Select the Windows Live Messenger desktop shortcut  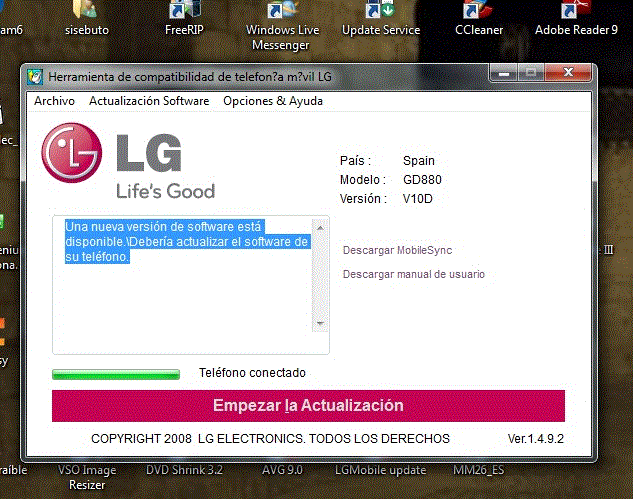click(282, 26)
